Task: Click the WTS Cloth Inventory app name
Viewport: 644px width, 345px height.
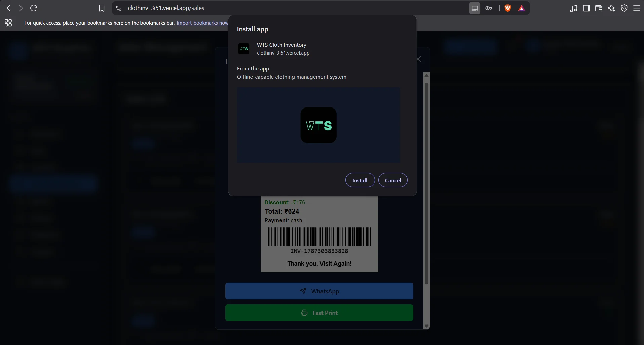Action: click(x=282, y=45)
